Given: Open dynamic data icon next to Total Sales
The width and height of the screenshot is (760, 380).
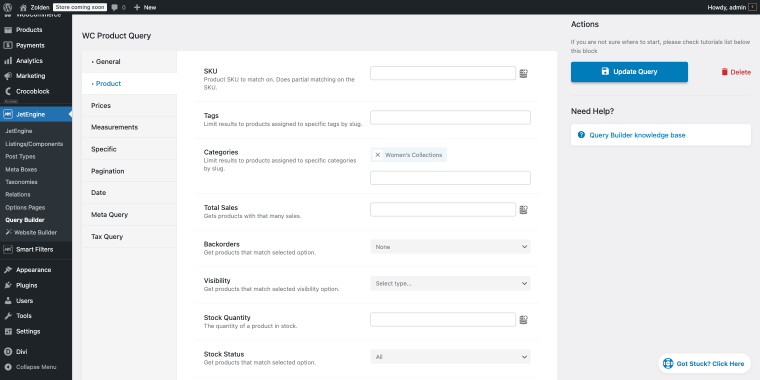Looking at the screenshot, I should [x=523, y=209].
